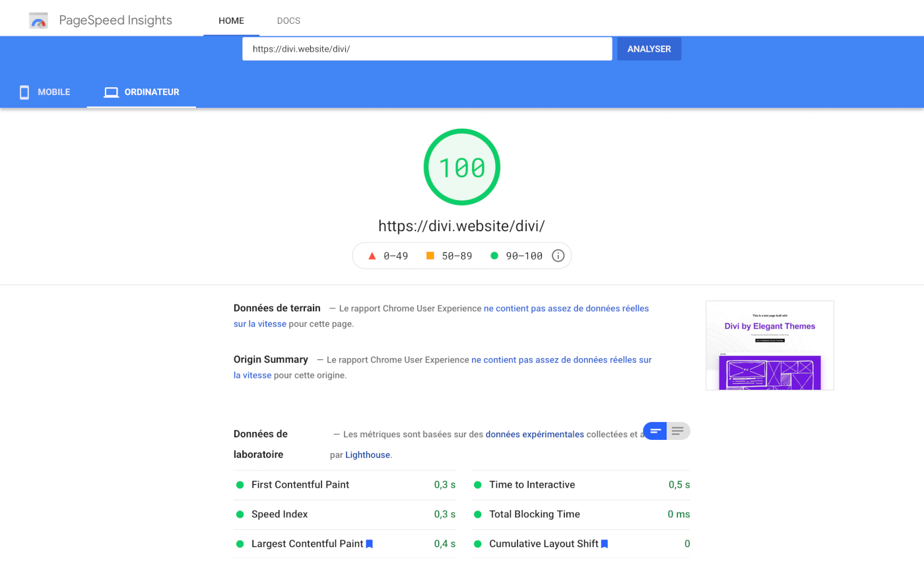Screen dimensions: 924x578
Task: Click green circle 90–100 legend marker
Action: tap(494, 256)
